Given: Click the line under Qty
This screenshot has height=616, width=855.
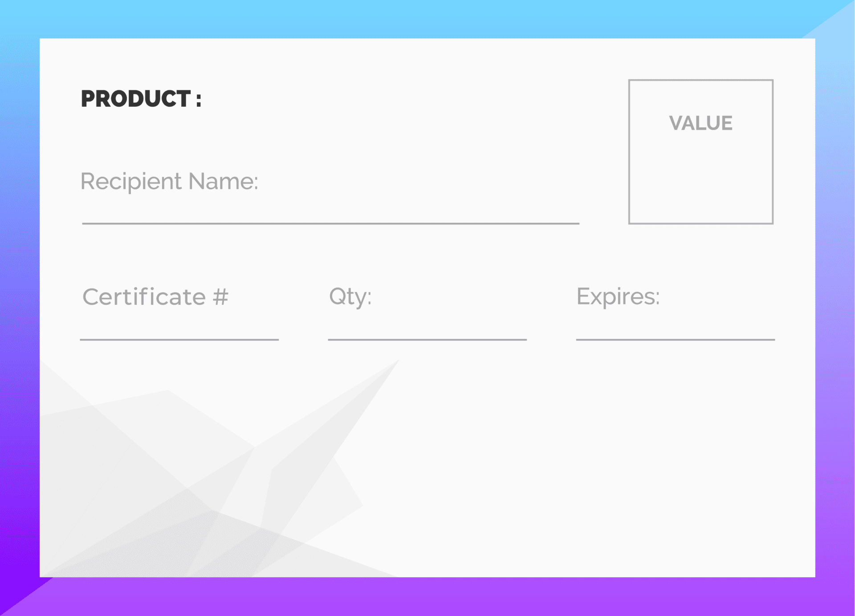Looking at the screenshot, I should point(427,340).
